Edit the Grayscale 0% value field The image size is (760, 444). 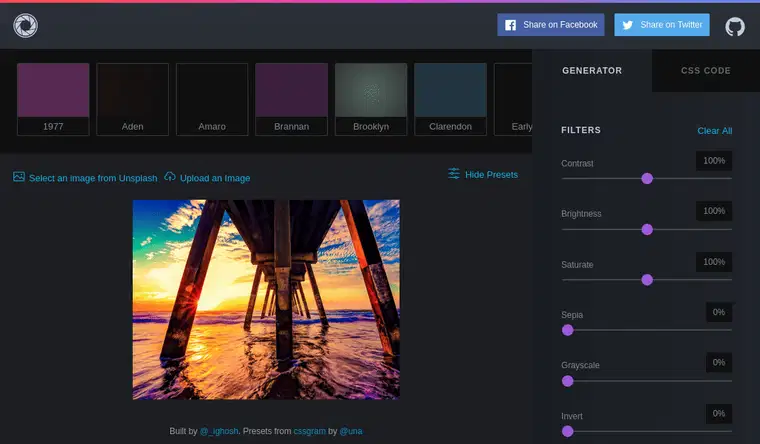pyautogui.click(x=719, y=363)
